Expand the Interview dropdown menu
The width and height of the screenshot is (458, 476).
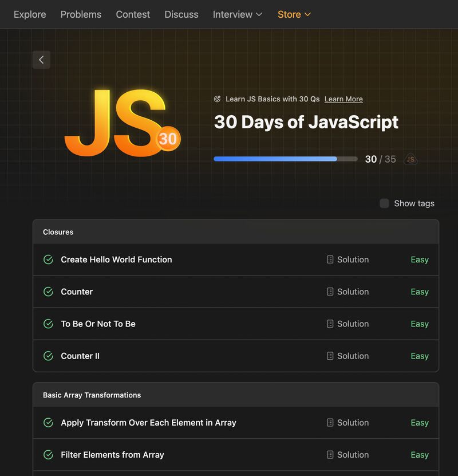click(237, 14)
